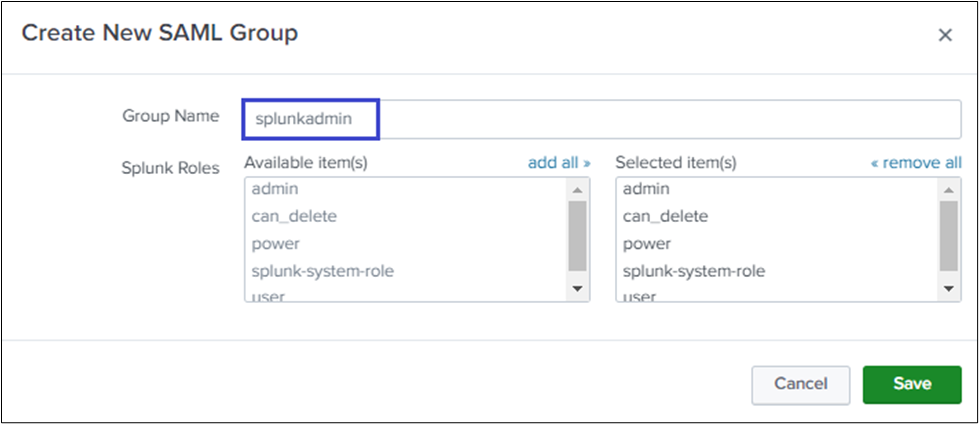Click the Group Name input field
This screenshot has width=979, height=424.
point(600,118)
